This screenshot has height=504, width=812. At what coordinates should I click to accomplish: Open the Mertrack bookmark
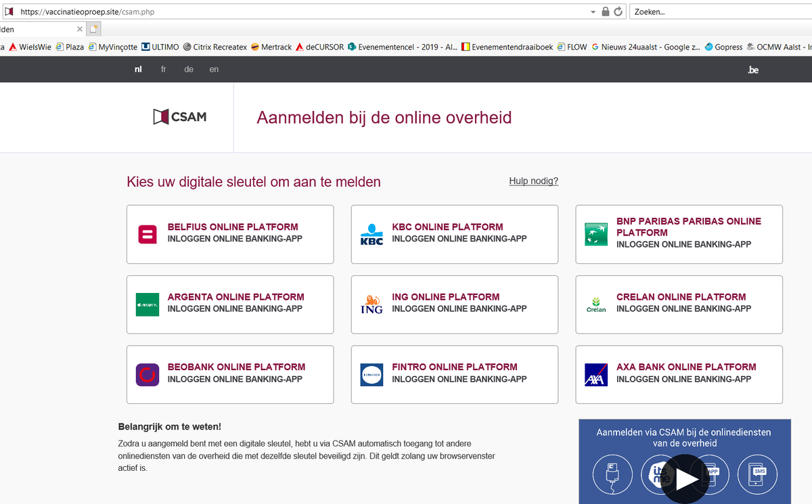tap(271, 47)
